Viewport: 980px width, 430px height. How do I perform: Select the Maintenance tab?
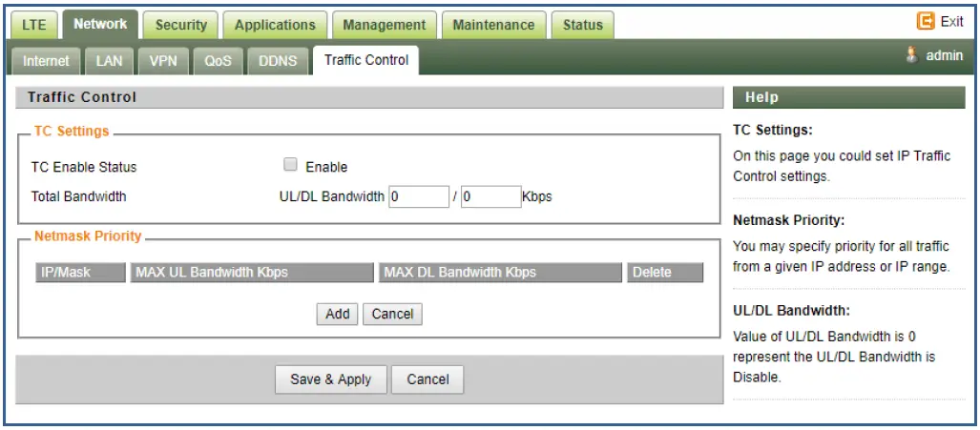494,25
